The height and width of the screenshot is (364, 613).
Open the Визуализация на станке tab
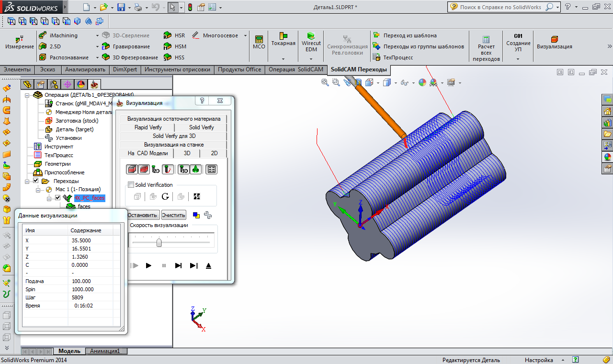tap(174, 145)
